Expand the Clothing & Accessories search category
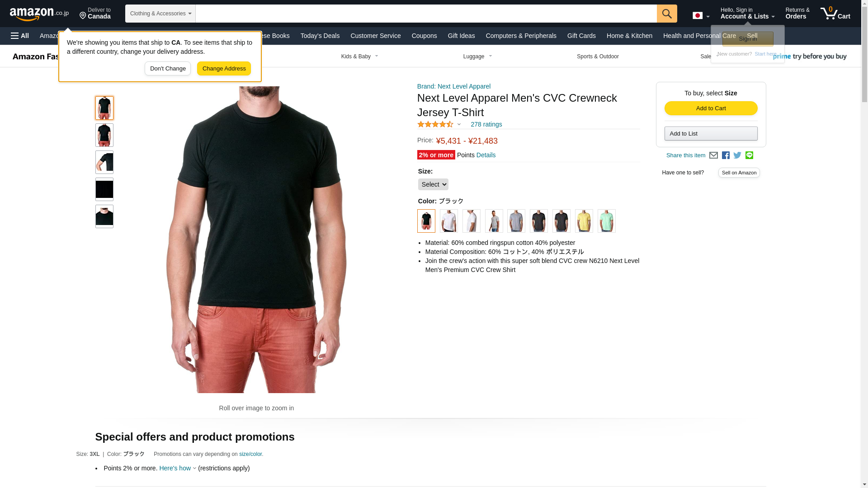Viewport: 868px width, 488px height. click(x=160, y=14)
